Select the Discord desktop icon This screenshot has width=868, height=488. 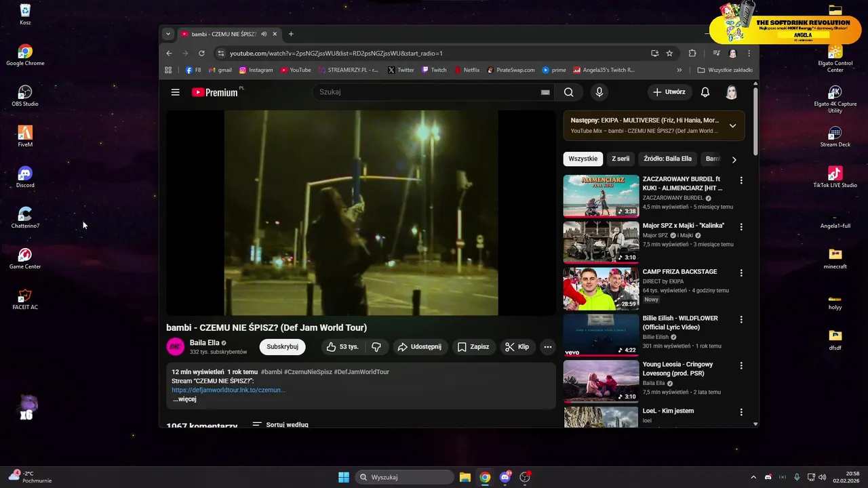coord(25,177)
